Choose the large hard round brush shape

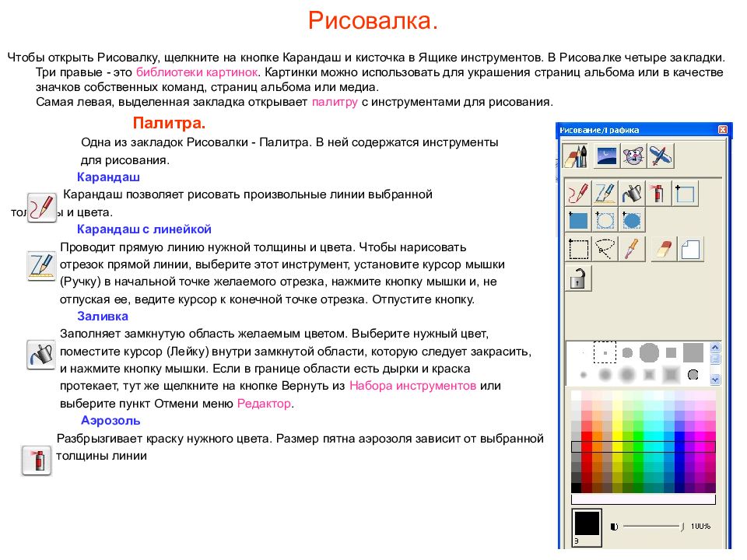(x=649, y=353)
